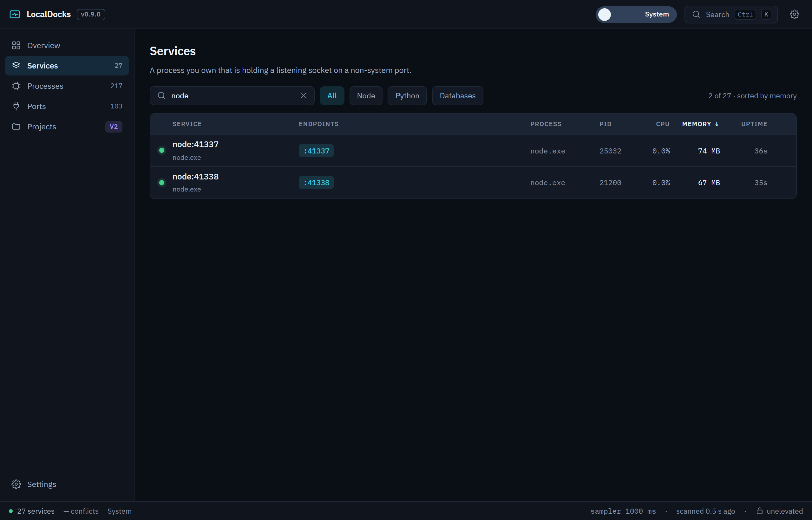The width and height of the screenshot is (812, 520).
Task: Sort by PROCESS column header
Action: tap(546, 124)
